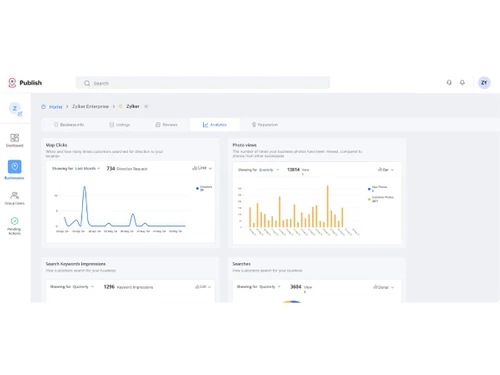Click the Searches card title
This screenshot has height=375, width=500.
tap(241, 264)
